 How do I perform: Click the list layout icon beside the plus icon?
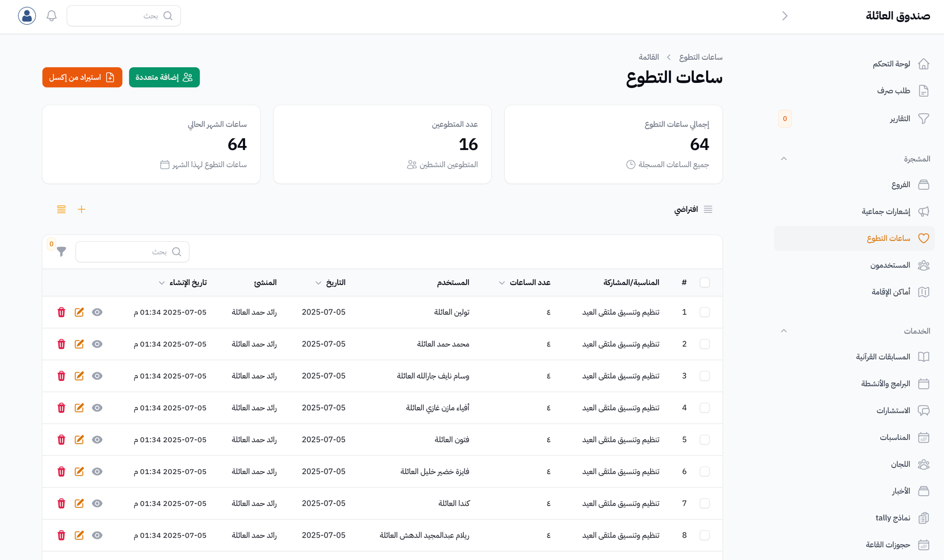pyautogui.click(x=62, y=209)
